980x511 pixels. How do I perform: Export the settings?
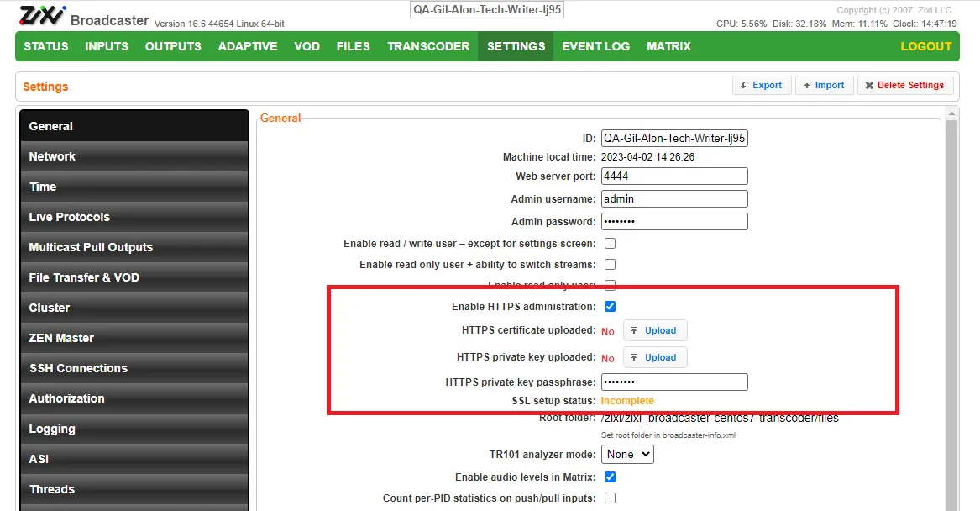click(762, 85)
